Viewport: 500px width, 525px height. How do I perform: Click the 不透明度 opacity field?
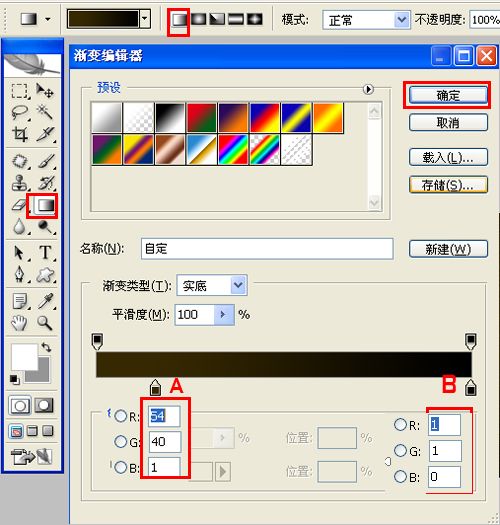click(485, 20)
